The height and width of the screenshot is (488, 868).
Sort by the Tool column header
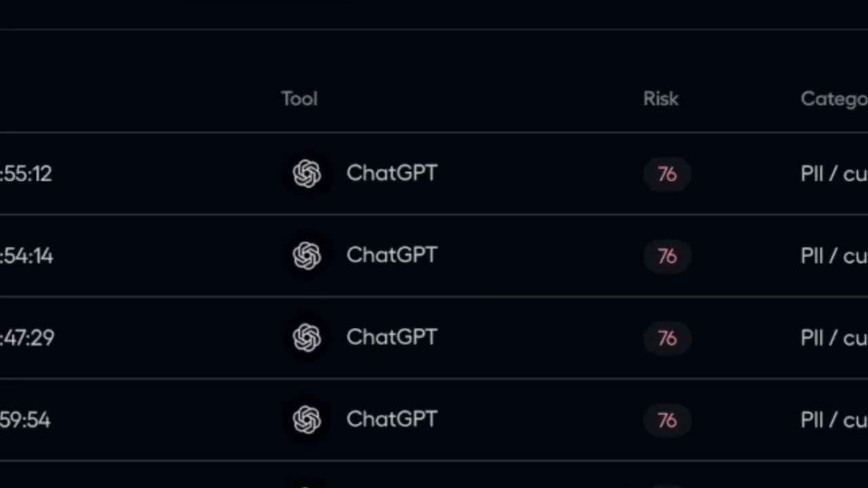pos(299,99)
